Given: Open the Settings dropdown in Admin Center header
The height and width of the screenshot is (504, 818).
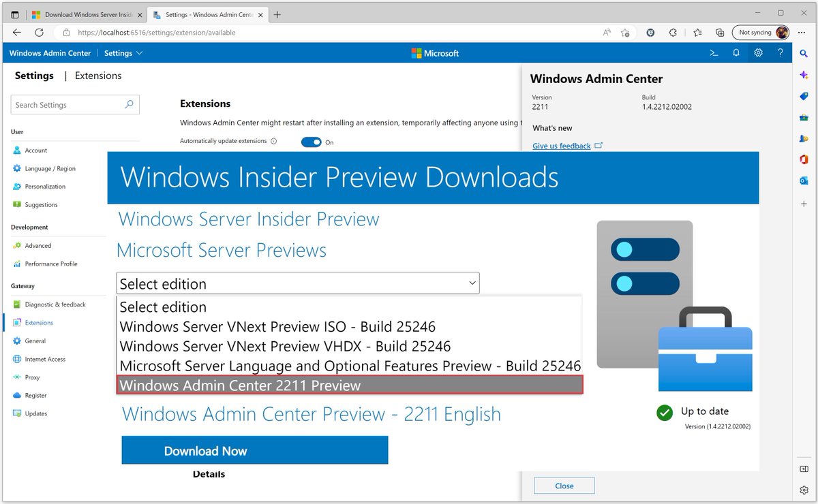Looking at the screenshot, I should click(123, 52).
